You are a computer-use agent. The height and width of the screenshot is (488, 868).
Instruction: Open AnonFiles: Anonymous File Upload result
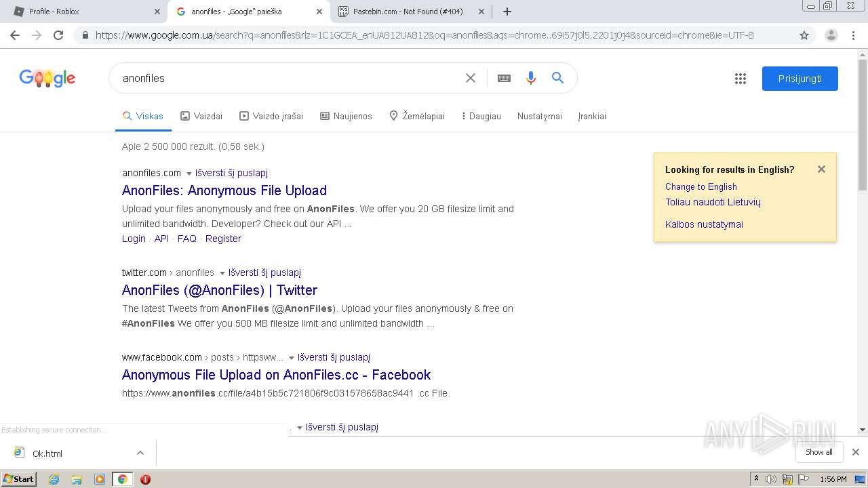tap(224, 190)
